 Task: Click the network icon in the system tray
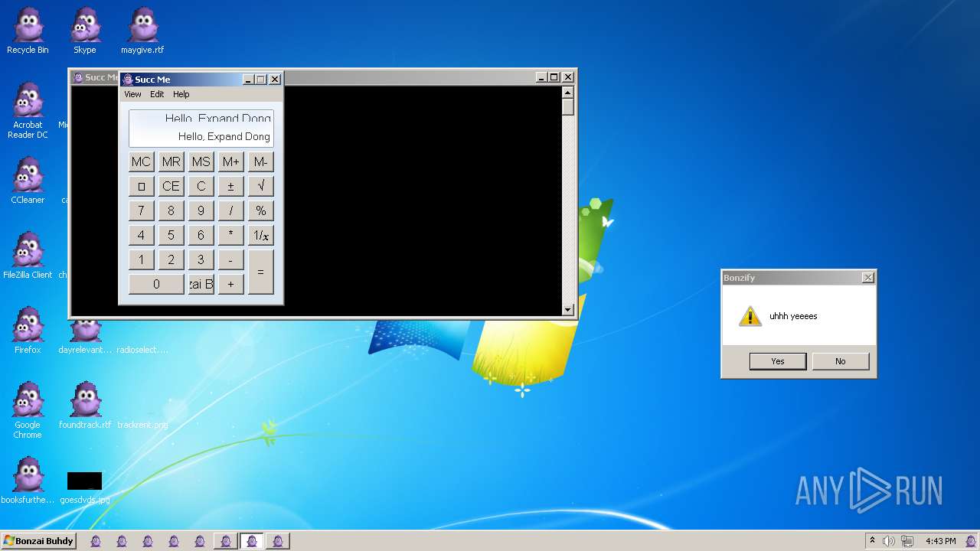point(906,541)
